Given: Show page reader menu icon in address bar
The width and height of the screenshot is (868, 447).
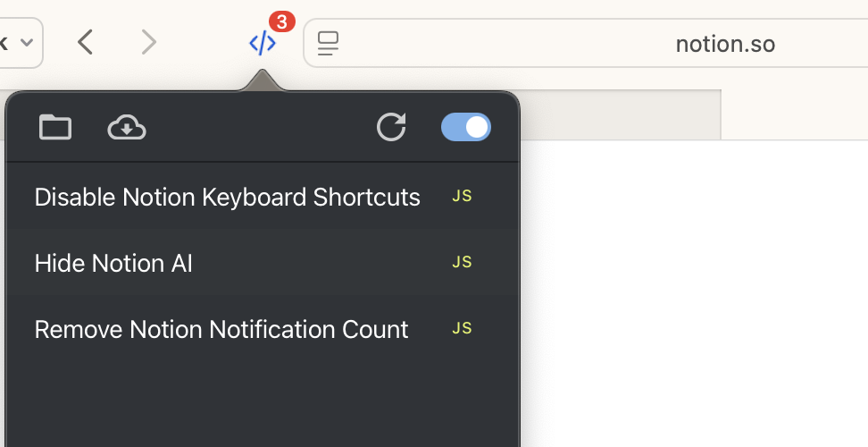Looking at the screenshot, I should tap(328, 43).
